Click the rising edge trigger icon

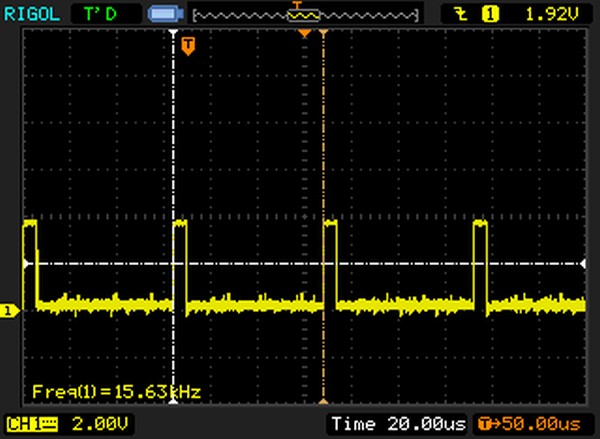click(462, 14)
